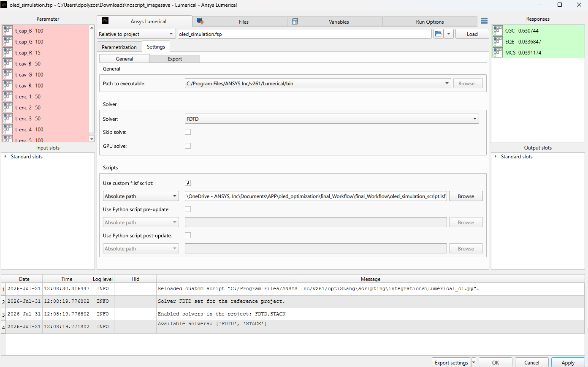Click the OK button
Screen dimensions: 588x367
click(496, 362)
